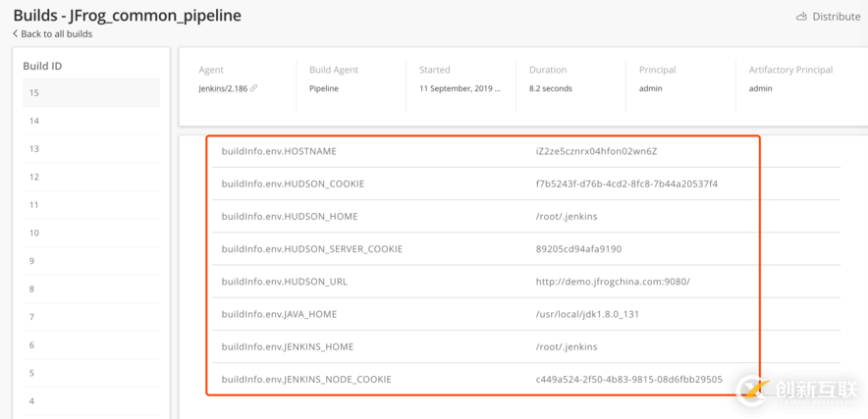Viewport: 868px width, 419px height.
Task: Click the Distribute button label
Action: pyautogui.click(x=836, y=17)
